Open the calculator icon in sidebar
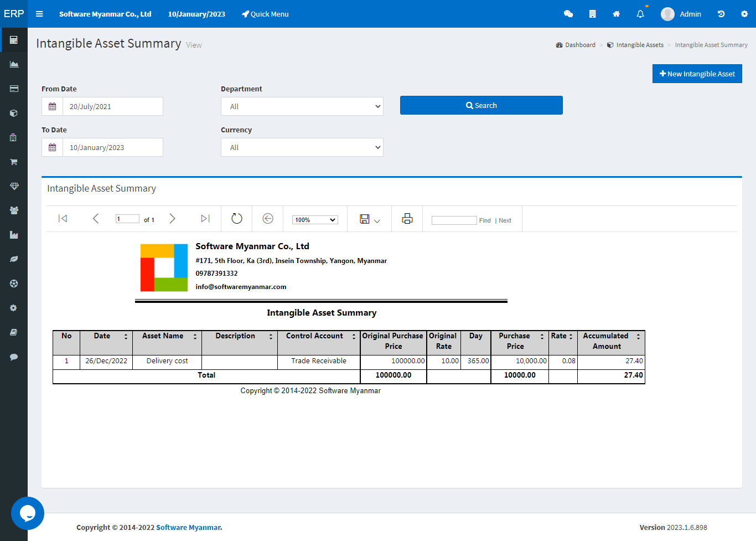 click(x=14, y=40)
